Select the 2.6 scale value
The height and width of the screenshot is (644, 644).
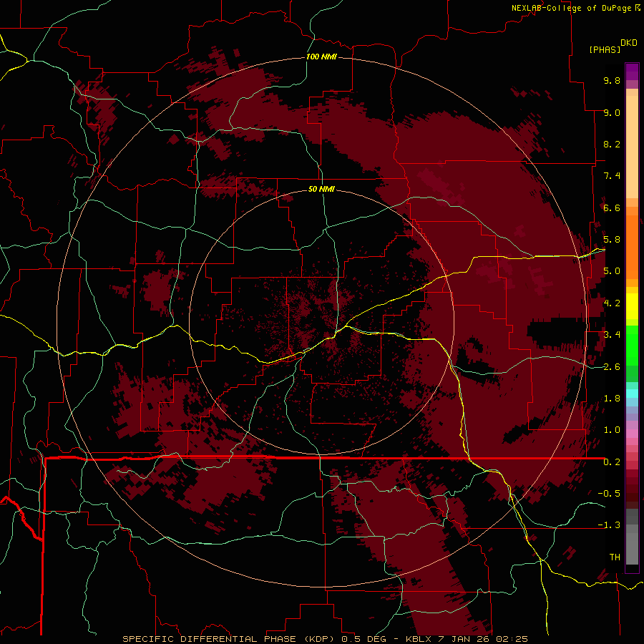click(612, 367)
